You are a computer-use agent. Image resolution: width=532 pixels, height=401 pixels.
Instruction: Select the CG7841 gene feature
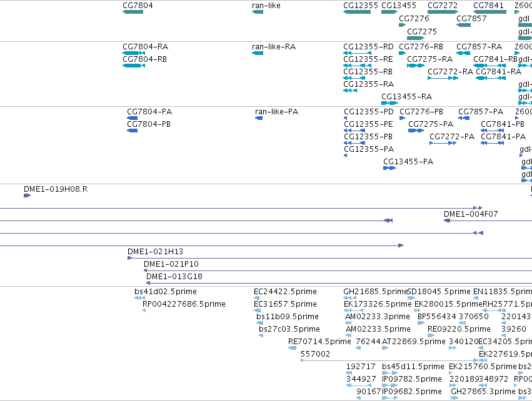tap(489, 12)
